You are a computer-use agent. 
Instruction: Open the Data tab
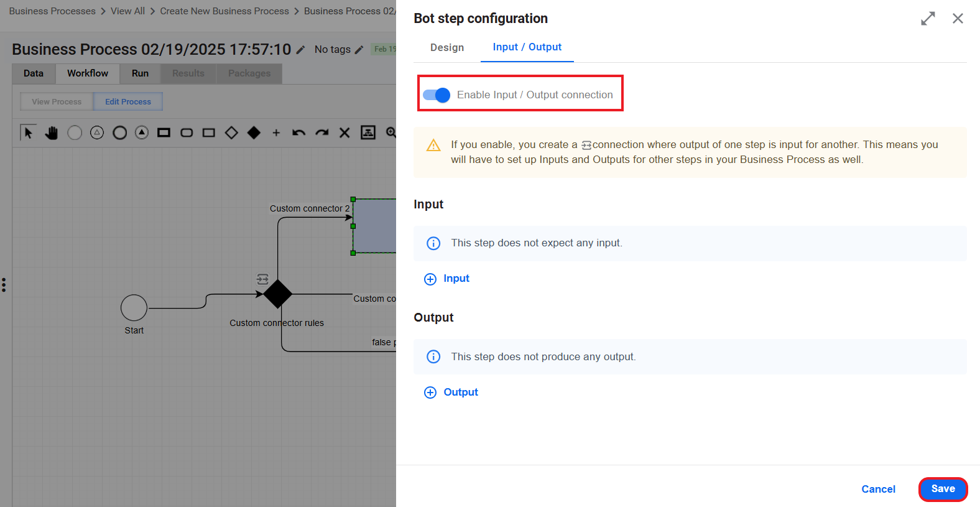click(x=34, y=73)
